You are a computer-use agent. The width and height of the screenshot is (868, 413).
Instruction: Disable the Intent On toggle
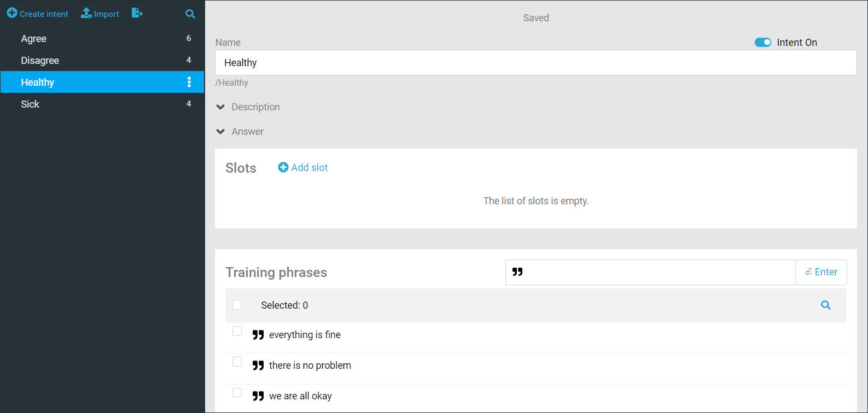(x=763, y=42)
